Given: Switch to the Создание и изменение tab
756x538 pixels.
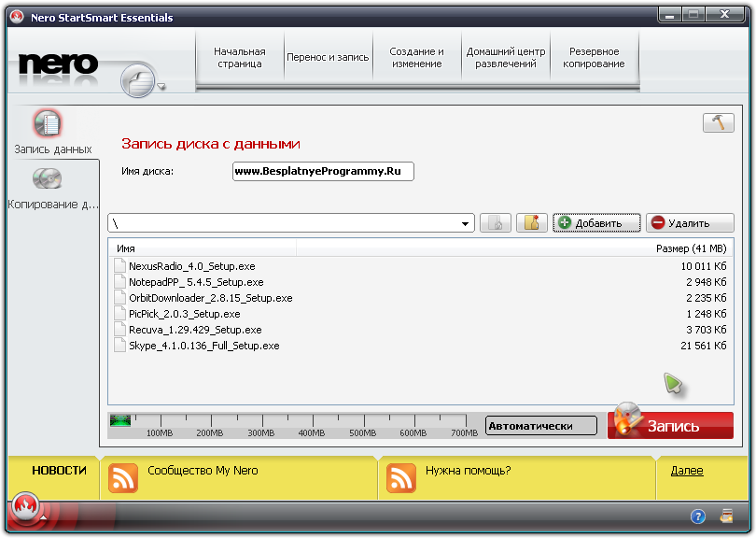Looking at the screenshot, I should pos(416,57).
